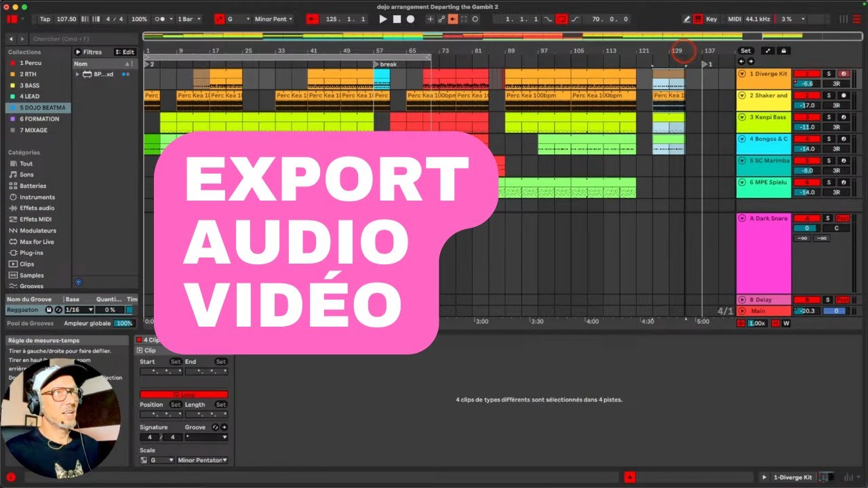Screen dimensions: 868x488
Task: Click the 107.50 tempo field
Action: coord(66,19)
